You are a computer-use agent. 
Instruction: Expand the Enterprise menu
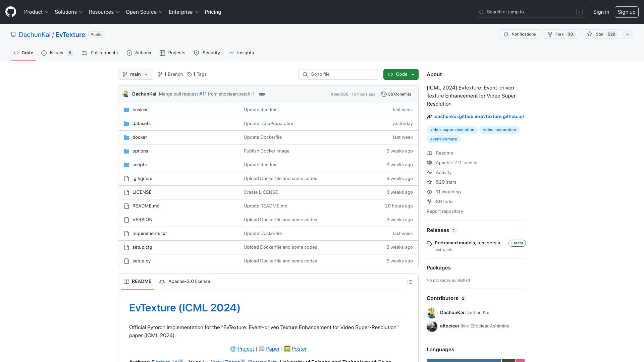pos(184,12)
